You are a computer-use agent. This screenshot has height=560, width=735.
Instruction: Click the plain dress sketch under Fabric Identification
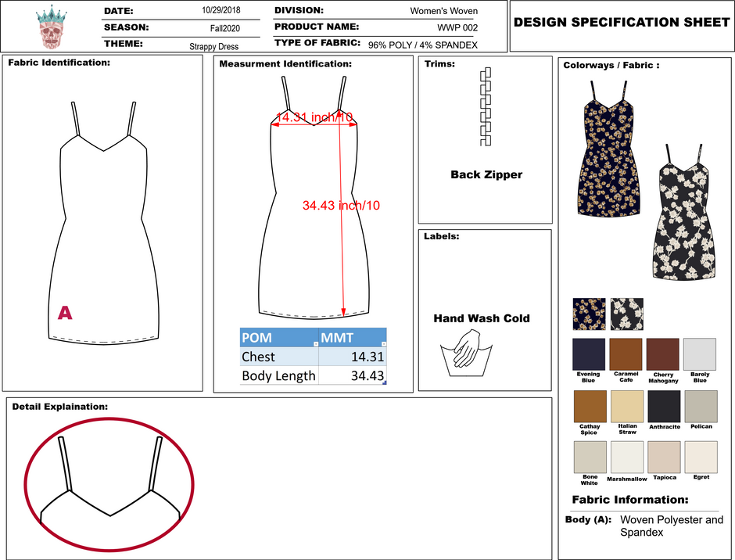click(x=103, y=223)
